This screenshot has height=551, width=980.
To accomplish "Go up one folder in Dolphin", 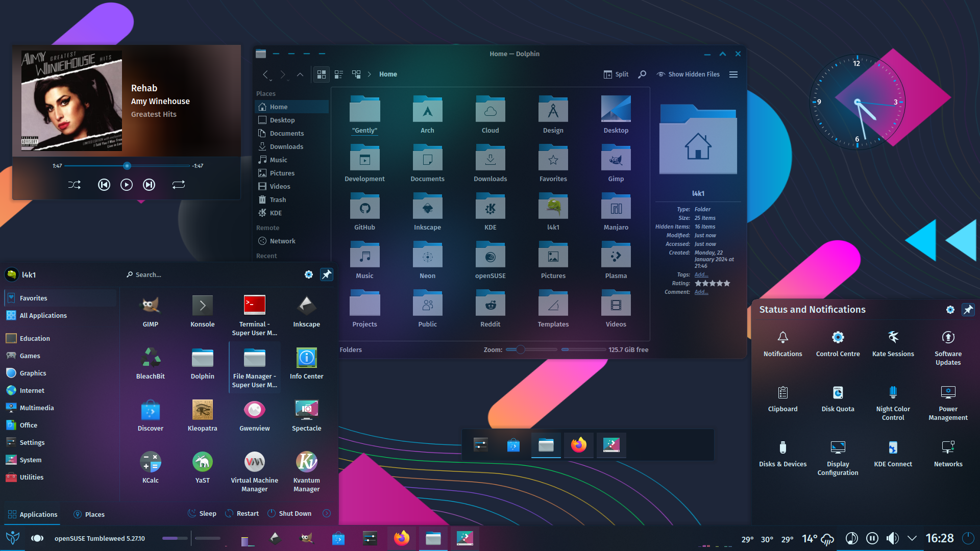I will [x=300, y=74].
